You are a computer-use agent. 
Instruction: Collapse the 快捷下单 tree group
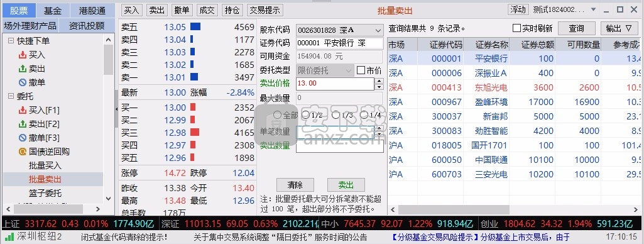(11, 41)
